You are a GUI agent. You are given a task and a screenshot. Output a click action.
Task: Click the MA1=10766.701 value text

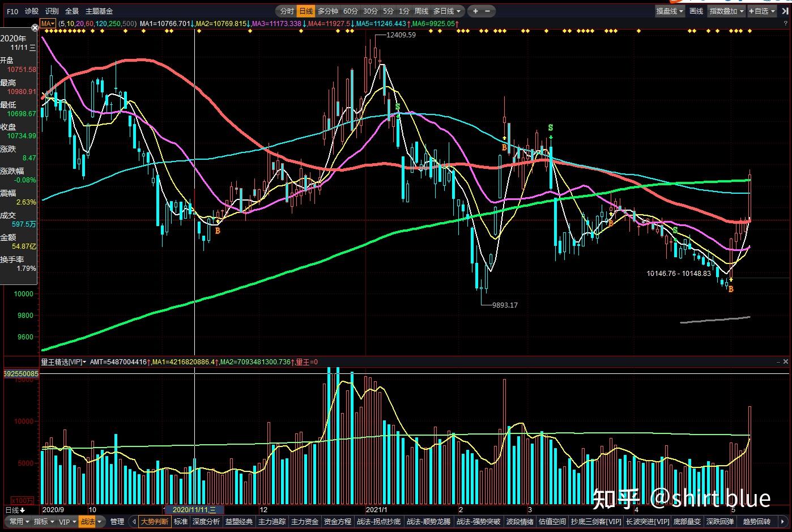click(x=165, y=23)
